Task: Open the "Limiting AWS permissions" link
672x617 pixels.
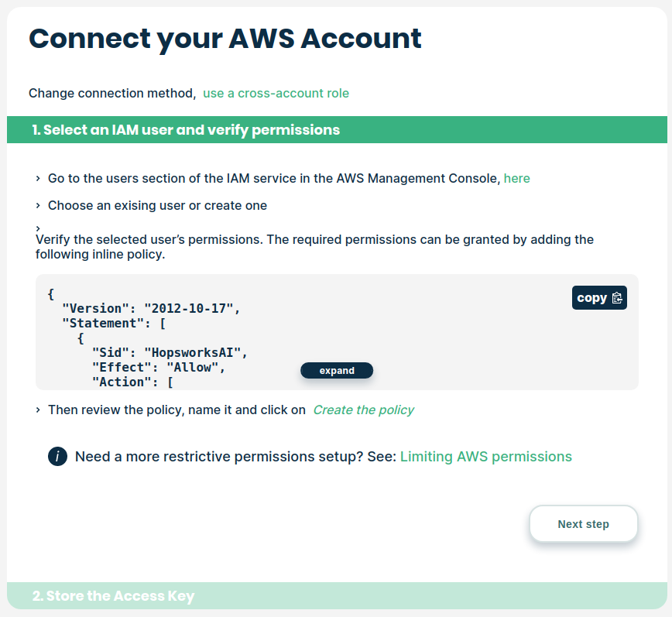Action: click(485, 457)
